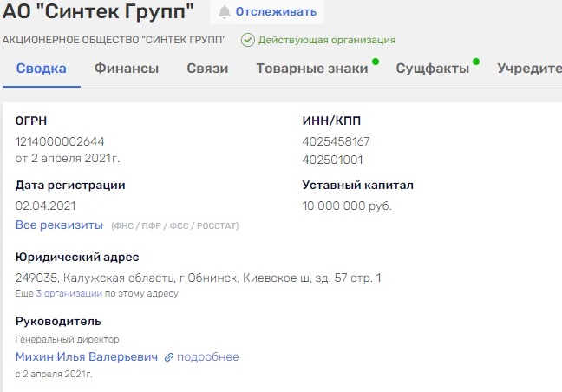This screenshot has width=562, height=392.
Task: Click the ОГРН heading
Action: [31, 121]
